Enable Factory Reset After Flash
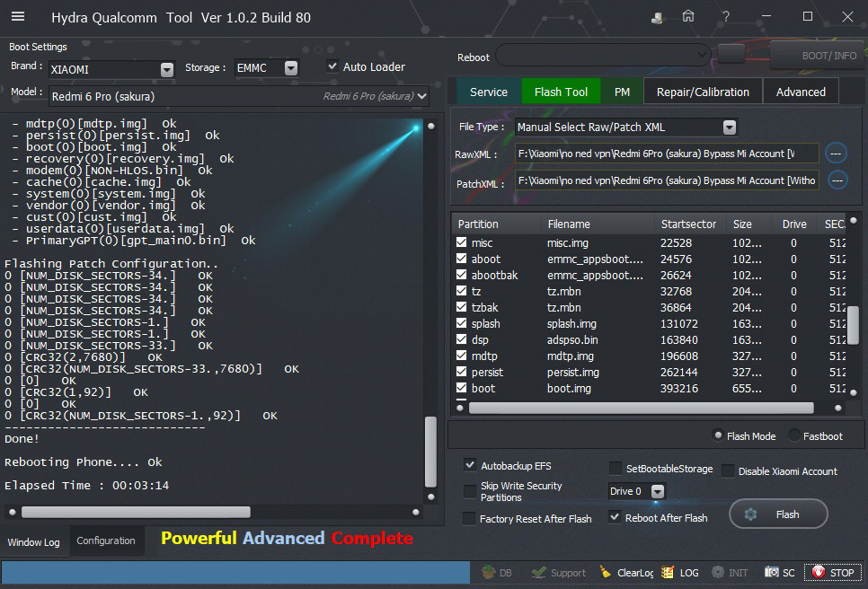Viewport: 868px width, 589px height. click(469, 518)
